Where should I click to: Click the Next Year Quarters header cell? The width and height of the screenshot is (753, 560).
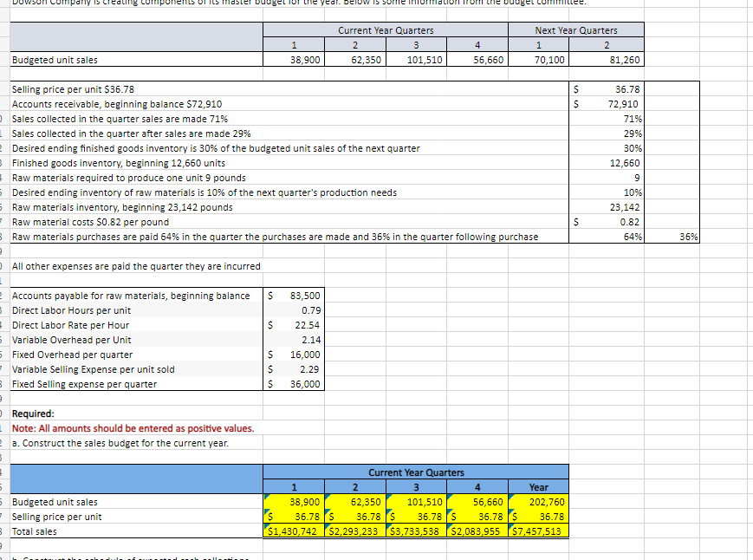pos(575,29)
